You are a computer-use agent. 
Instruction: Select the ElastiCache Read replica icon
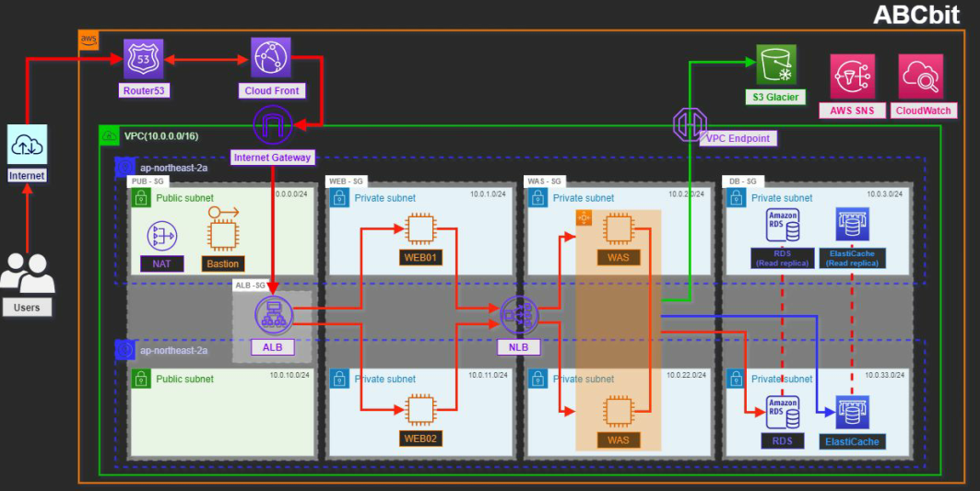(853, 226)
